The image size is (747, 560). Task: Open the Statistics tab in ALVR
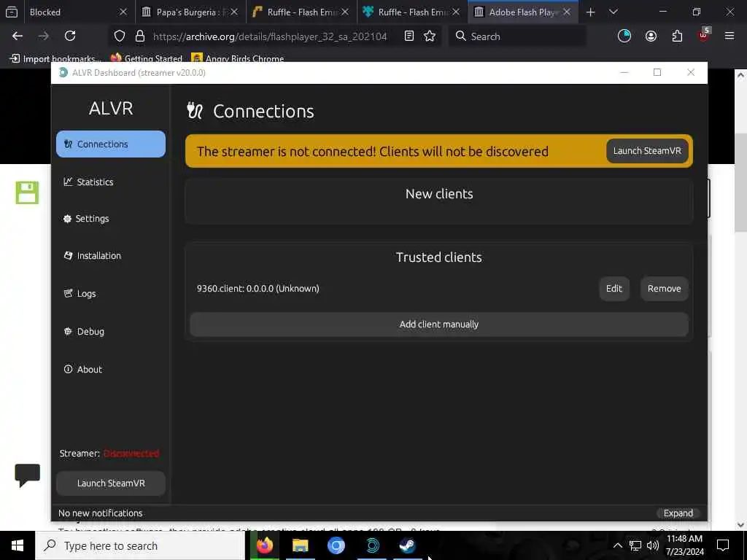(x=111, y=182)
